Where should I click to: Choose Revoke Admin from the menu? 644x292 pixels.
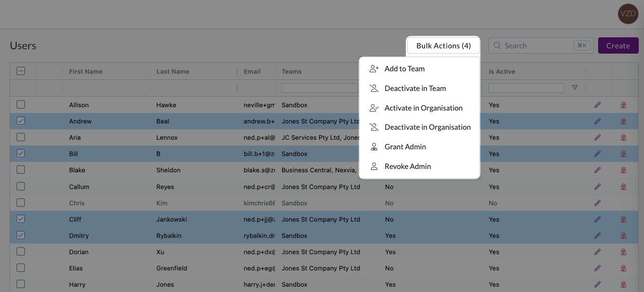[407, 167]
